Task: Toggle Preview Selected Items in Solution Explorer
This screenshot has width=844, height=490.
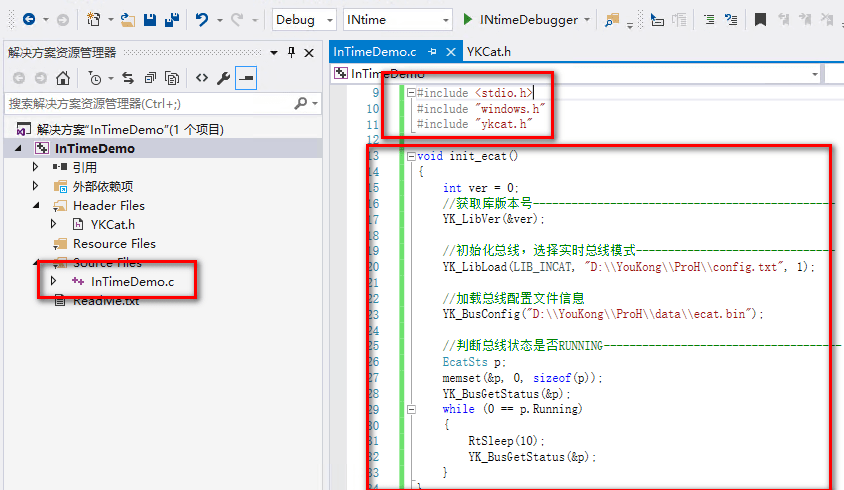Action: pyautogui.click(x=246, y=78)
